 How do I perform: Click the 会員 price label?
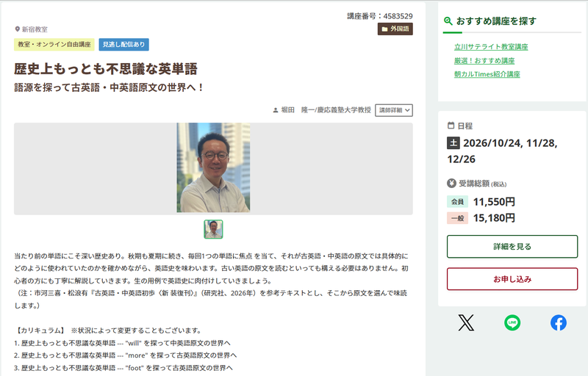[457, 202]
